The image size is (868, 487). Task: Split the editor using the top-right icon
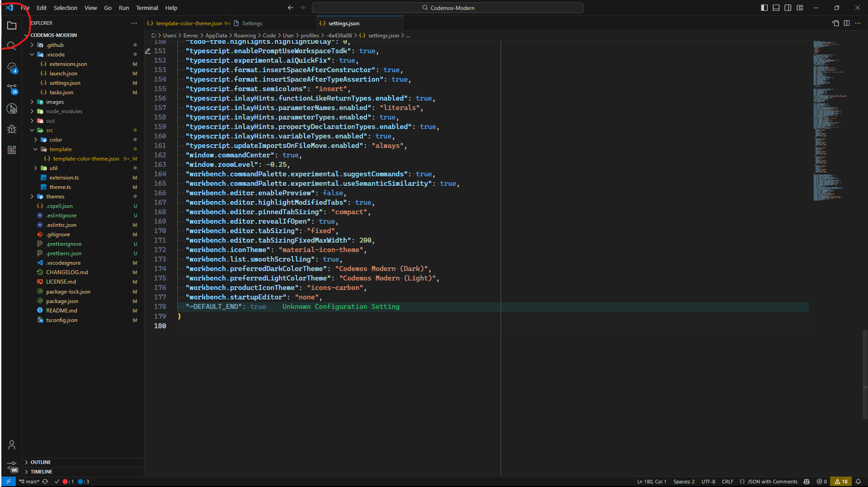coord(846,23)
